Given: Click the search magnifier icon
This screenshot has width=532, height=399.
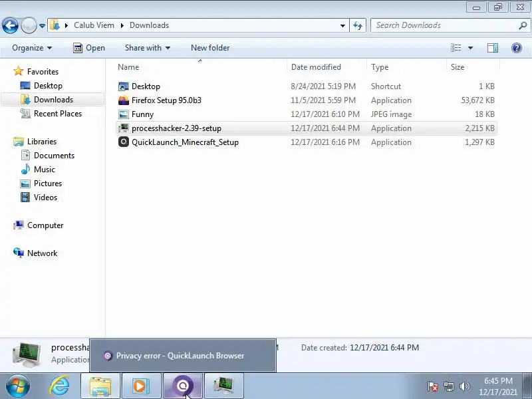Looking at the screenshot, I should coord(523,25).
